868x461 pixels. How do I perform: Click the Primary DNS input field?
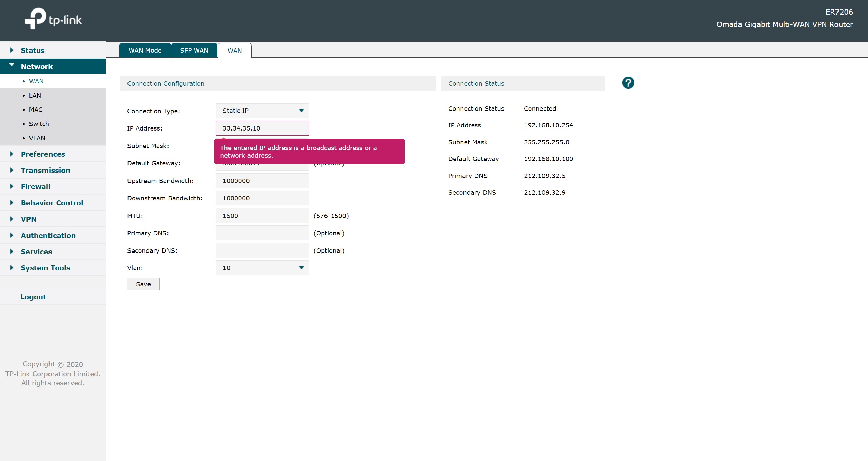pos(262,233)
